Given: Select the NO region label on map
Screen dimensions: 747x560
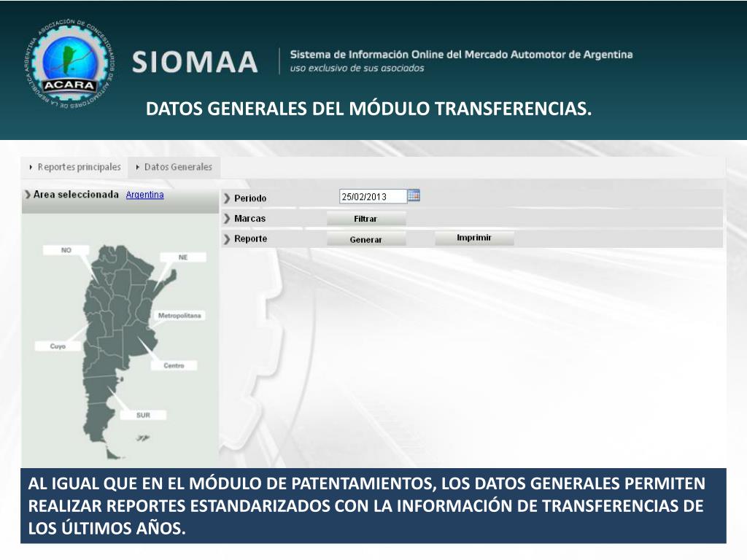Looking at the screenshot, I should coord(66,250).
